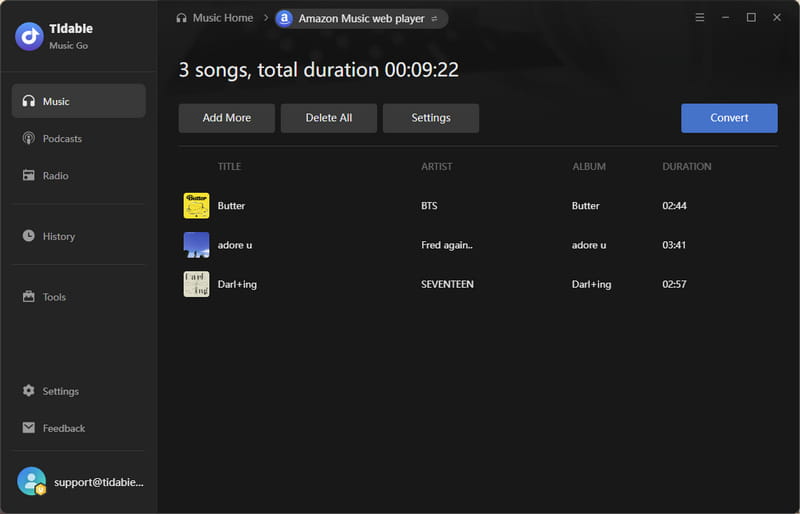Open conversion Settings button
800x514 pixels.
click(431, 118)
